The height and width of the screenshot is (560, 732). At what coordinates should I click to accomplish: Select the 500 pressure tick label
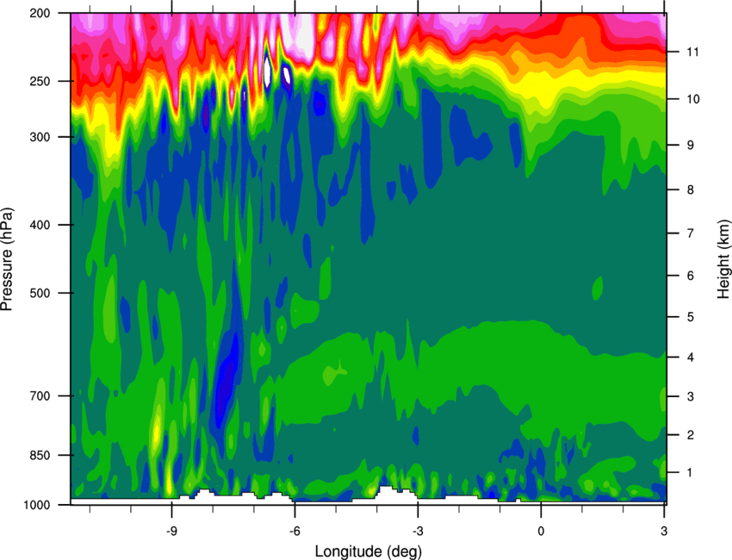point(40,293)
